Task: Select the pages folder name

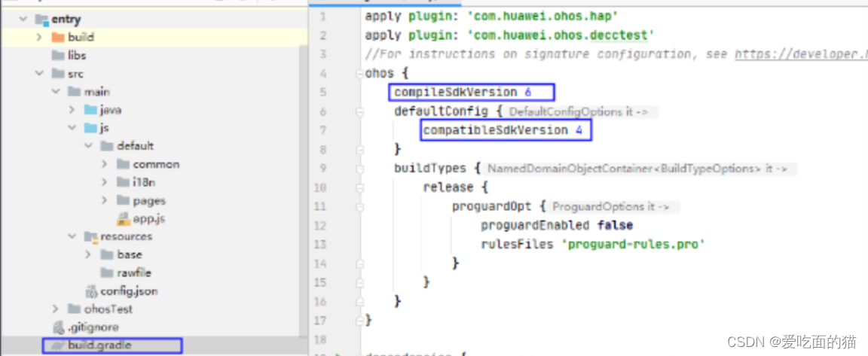Action: 149,200
